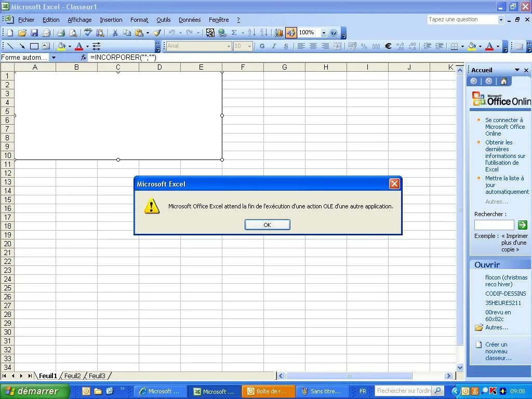Click 'Créer un nouveau classeur' link

pos(498,351)
